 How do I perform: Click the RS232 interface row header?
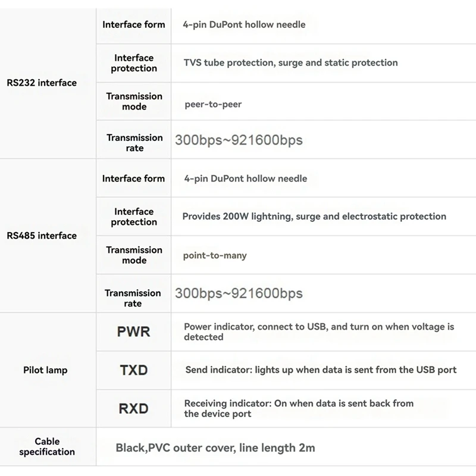coord(42,83)
